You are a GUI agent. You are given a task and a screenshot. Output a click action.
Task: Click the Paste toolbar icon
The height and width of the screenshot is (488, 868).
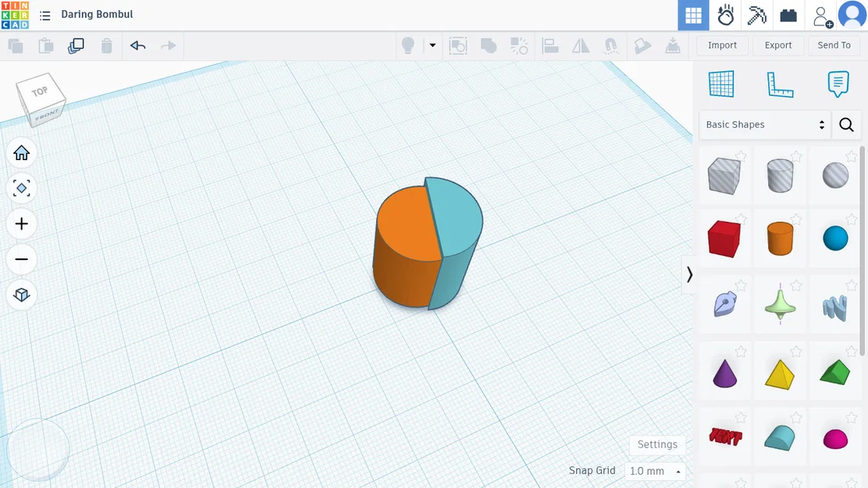coord(46,46)
